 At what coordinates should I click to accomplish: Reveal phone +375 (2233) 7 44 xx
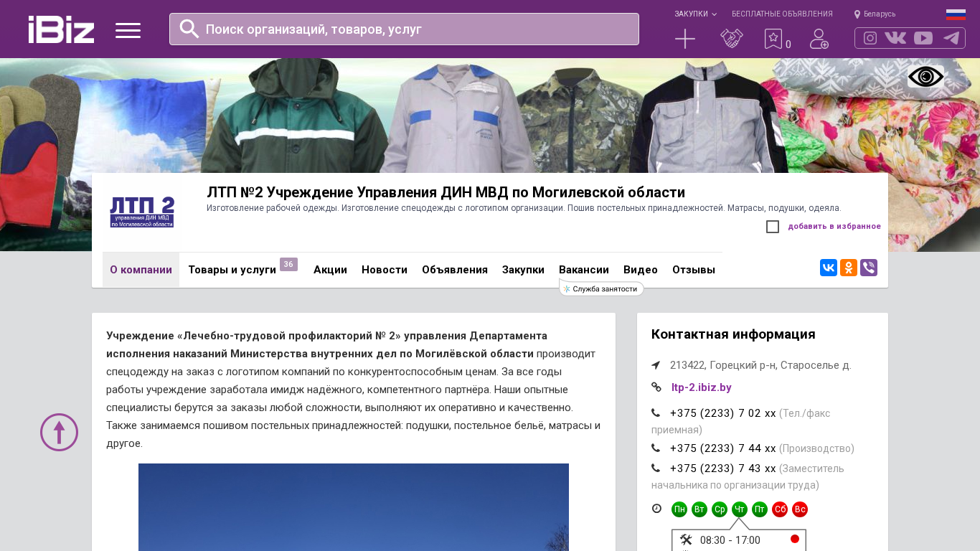tap(723, 448)
